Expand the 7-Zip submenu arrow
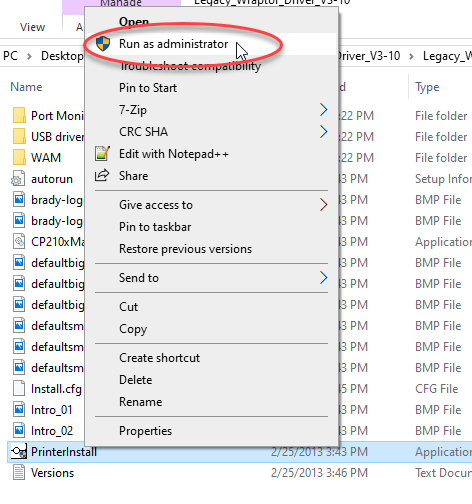Screen dimensions: 472x504 [323, 110]
